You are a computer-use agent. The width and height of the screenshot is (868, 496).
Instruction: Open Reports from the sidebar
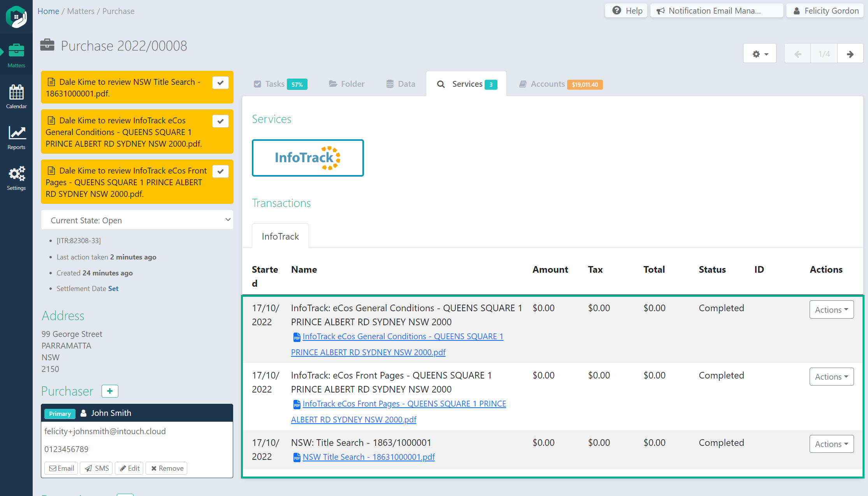coord(16,137)
